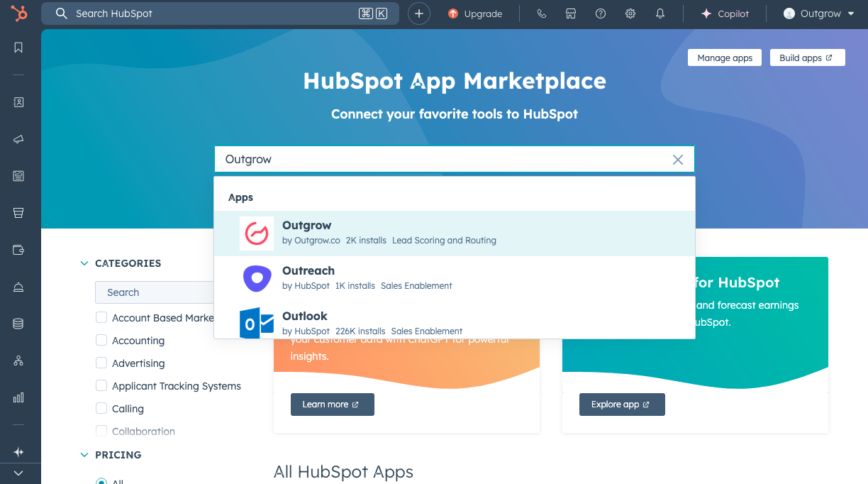Open the notifications bell icon
The image size is (868, 484).
click(660, 13)
